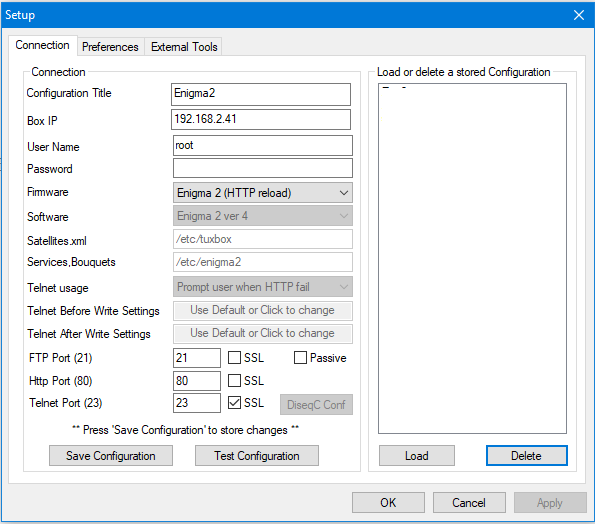Enable SSL for the Http port
This screenshot has width=595, height=524.
(x=235, y=380)
